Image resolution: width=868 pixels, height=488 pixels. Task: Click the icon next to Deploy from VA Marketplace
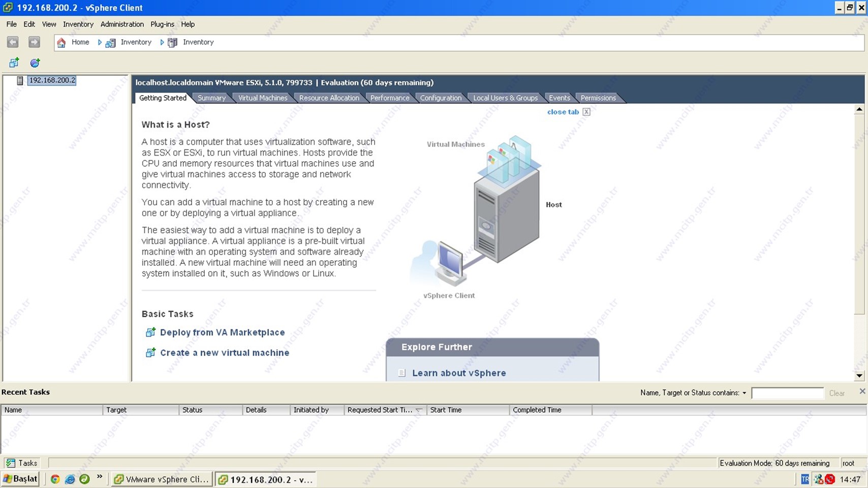150,332
